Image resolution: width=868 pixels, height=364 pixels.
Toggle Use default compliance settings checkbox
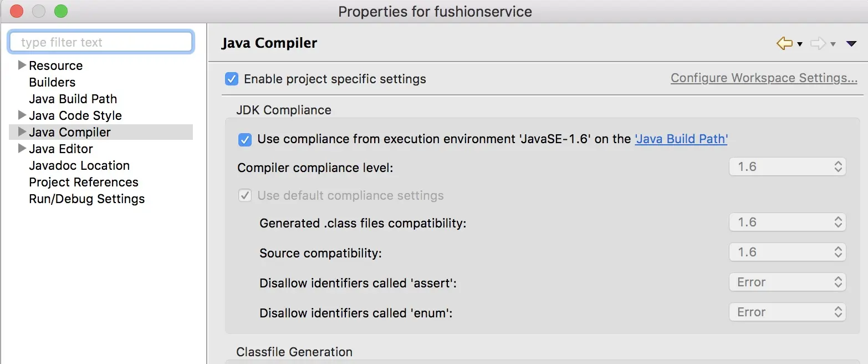245,195
